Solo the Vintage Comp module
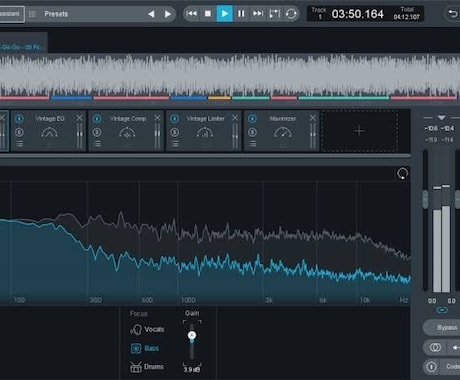The height and width of the screenshot is (380, 460). [x=97, y=132]
